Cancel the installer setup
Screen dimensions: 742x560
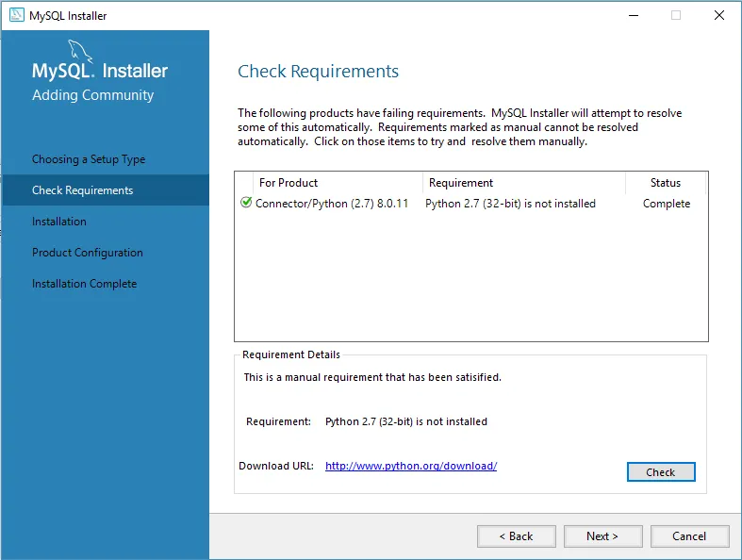(x=689, y=536)
